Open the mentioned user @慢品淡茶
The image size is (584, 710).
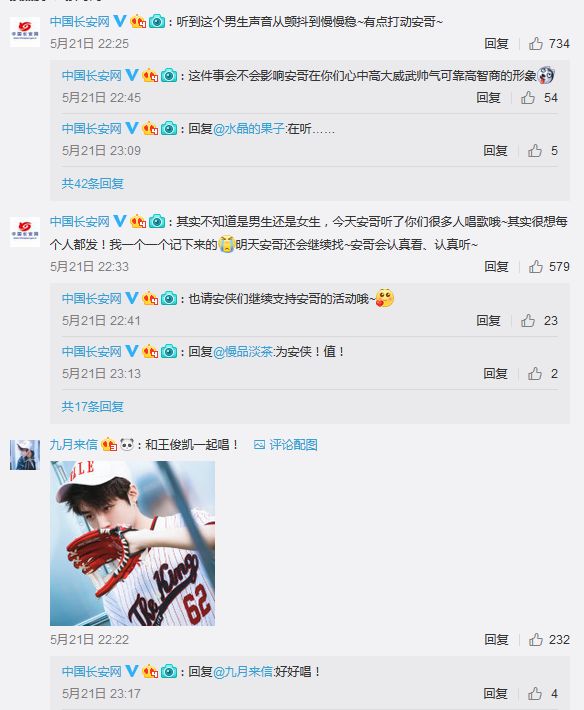pos(243,351)
